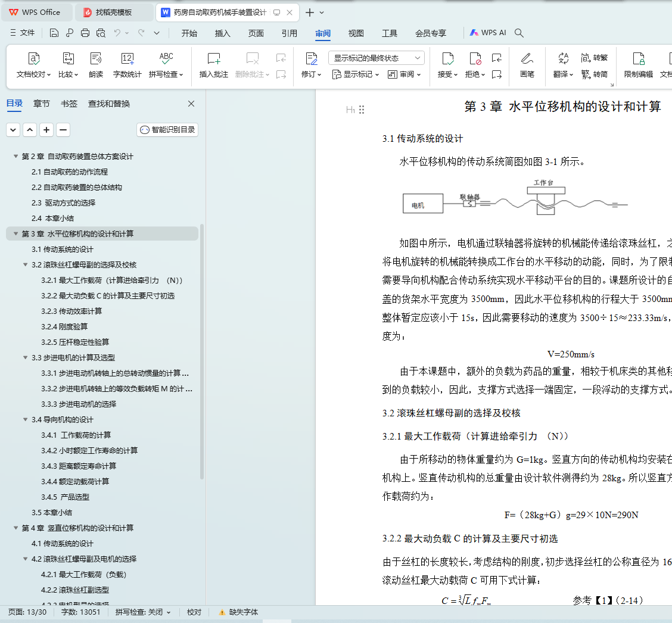This screenshot has width=672, height=623.
Task: Start 朗读 read aloud
Action: 95,65
